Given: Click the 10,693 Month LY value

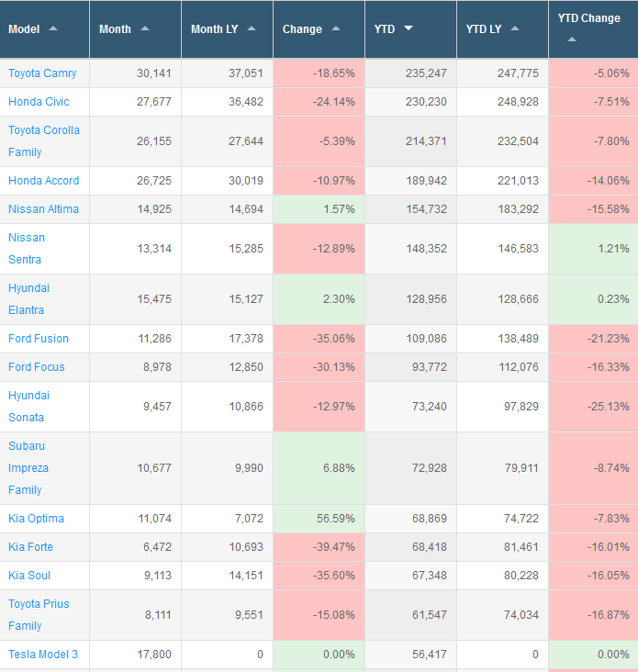Looking at the screenshot, I should 246,547.
